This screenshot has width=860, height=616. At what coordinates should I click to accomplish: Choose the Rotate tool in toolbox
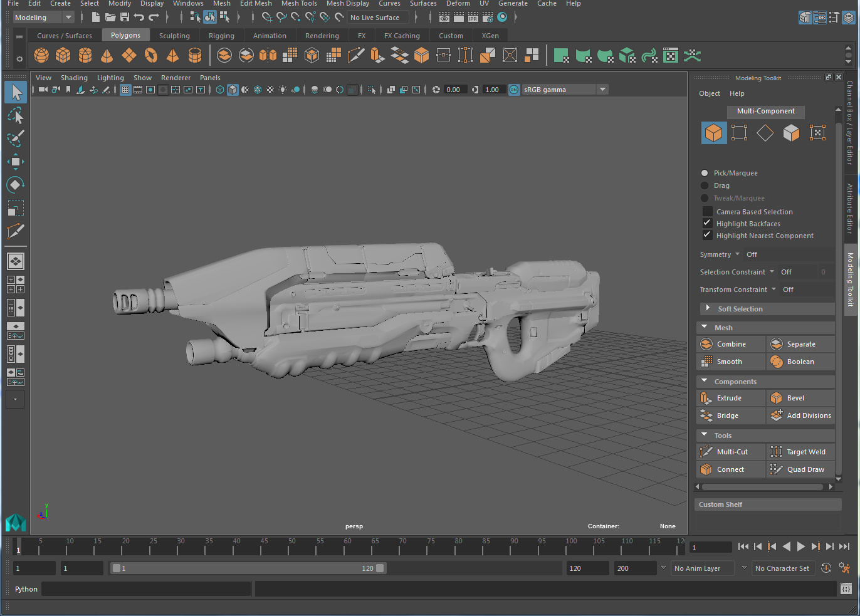[x=16, y=185]
